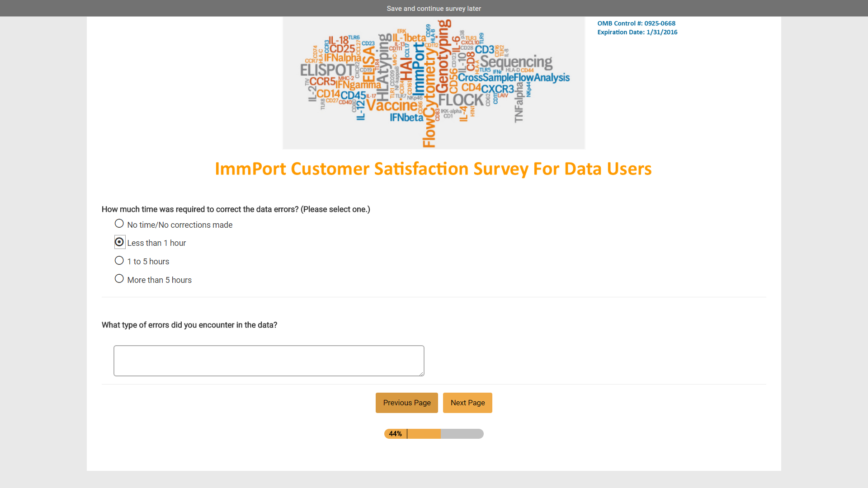
Task: Choose the Less than 1 hour radio button
Action: pos(119,242)
